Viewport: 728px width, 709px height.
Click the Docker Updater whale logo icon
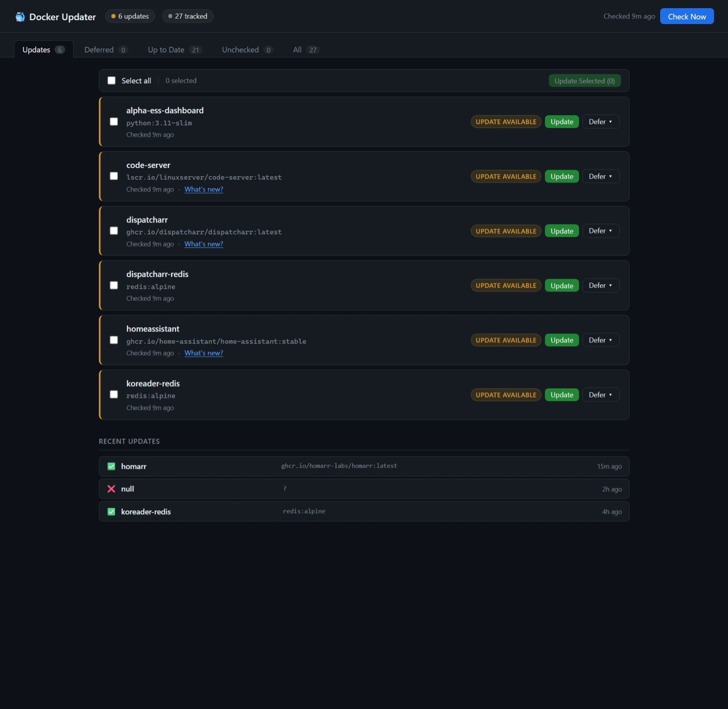point(20,17)
